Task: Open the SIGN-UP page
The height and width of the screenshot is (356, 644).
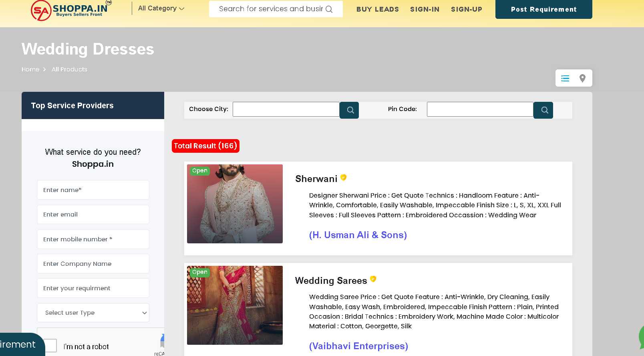Action: click(466, 9)
